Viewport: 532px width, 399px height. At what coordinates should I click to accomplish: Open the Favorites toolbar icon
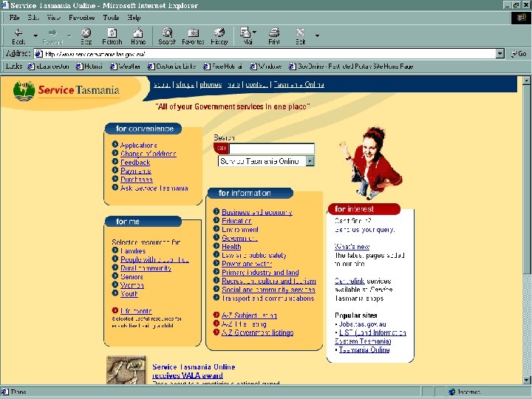click(x=193, y=36)
